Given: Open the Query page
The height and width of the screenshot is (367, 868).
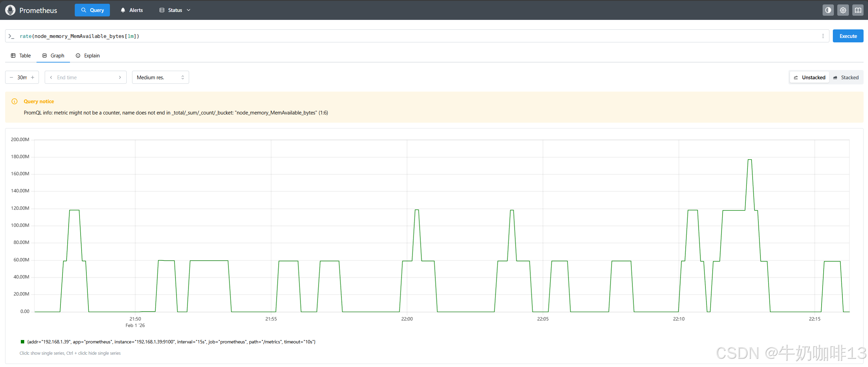Looking at the screenshot, I should 92,10.
